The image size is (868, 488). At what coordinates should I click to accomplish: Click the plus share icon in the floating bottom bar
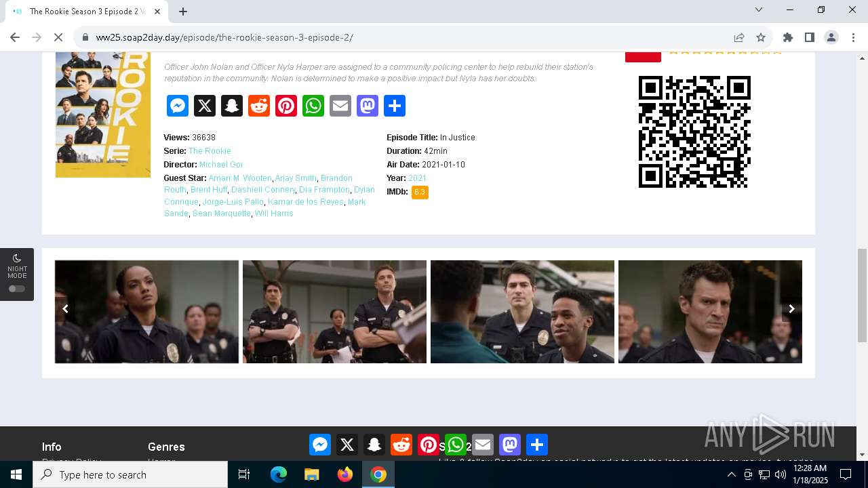click(537, 445)
